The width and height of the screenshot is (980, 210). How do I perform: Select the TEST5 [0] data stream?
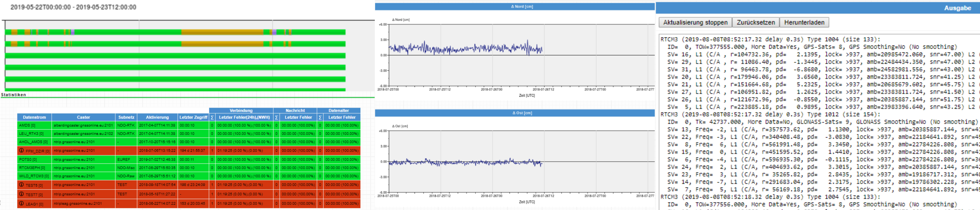[34, 185]
